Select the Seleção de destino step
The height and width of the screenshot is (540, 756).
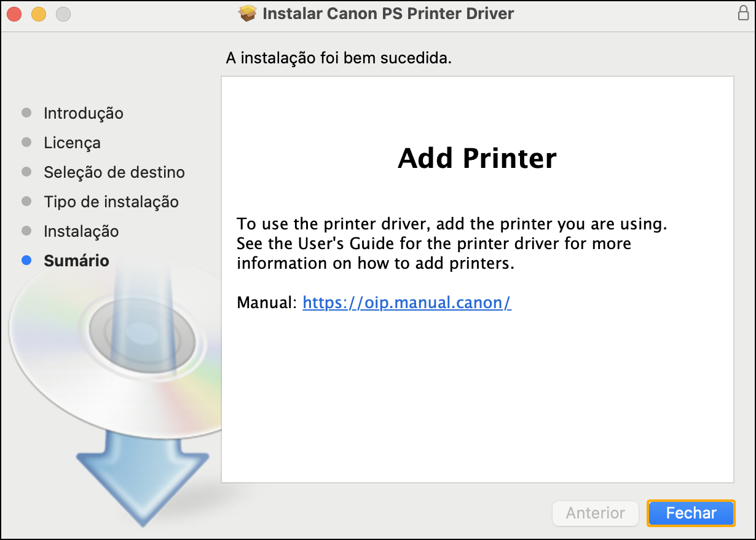coord(114,172)
